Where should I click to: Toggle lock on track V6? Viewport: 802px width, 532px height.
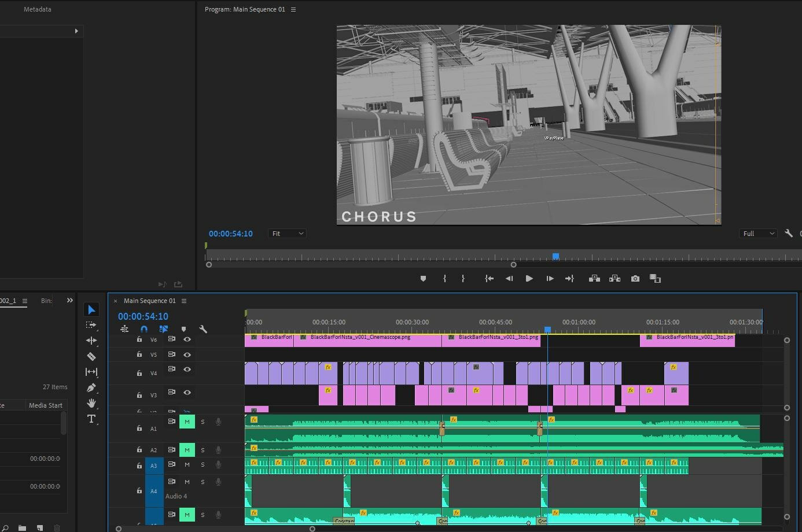139,339
